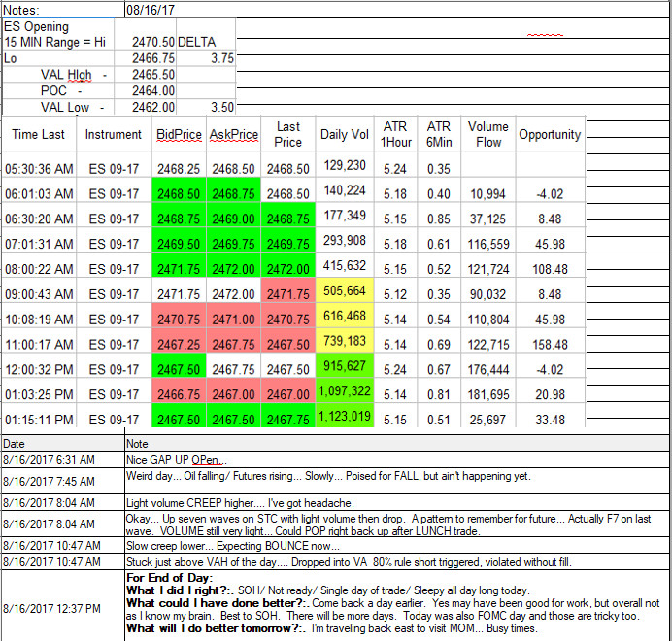Screen dimensions: 672x641
Task: Click ATR 1Hour value 5.24 at 05:30
Action: 394,169
